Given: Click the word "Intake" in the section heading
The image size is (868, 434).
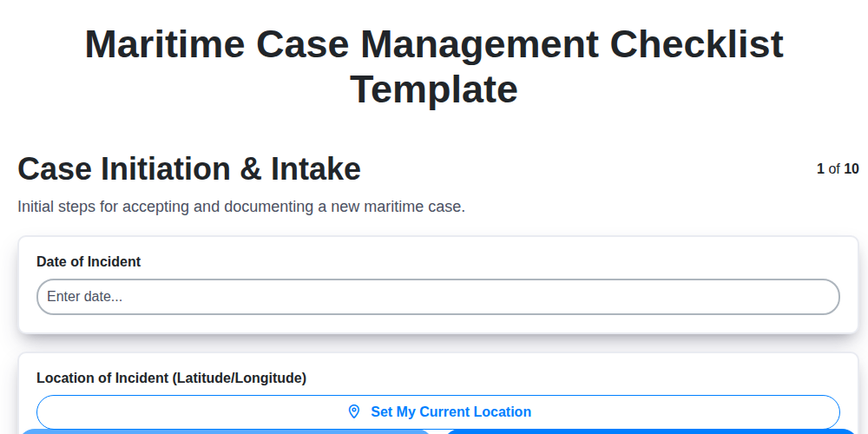Looking at the screenshot, I should pyautogui.click(x=316, y=168).
